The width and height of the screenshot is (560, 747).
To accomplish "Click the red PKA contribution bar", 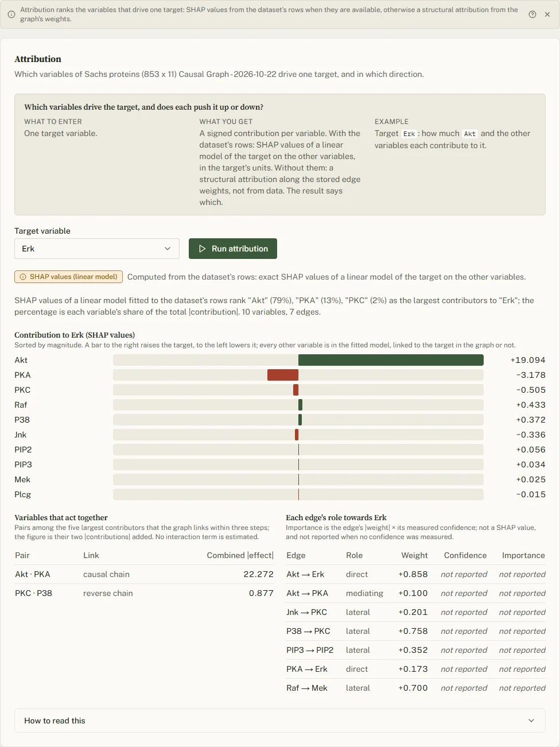I will [283, 375].
